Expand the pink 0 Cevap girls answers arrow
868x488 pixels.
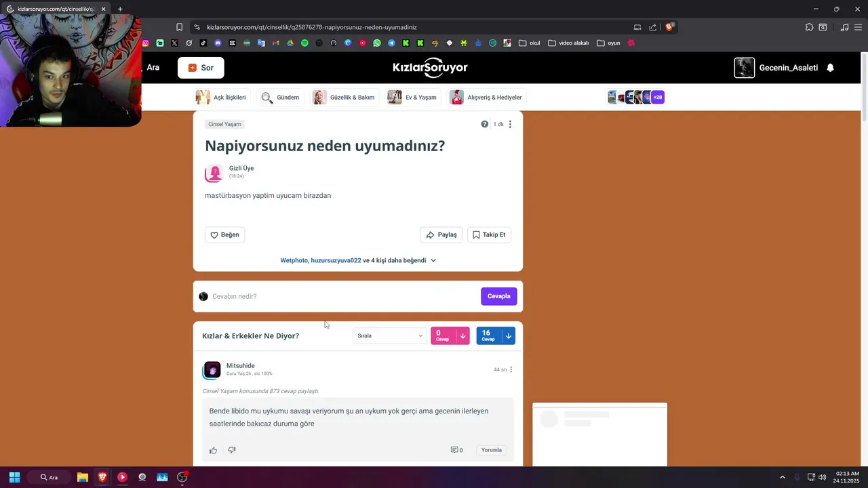coord(462,335)
